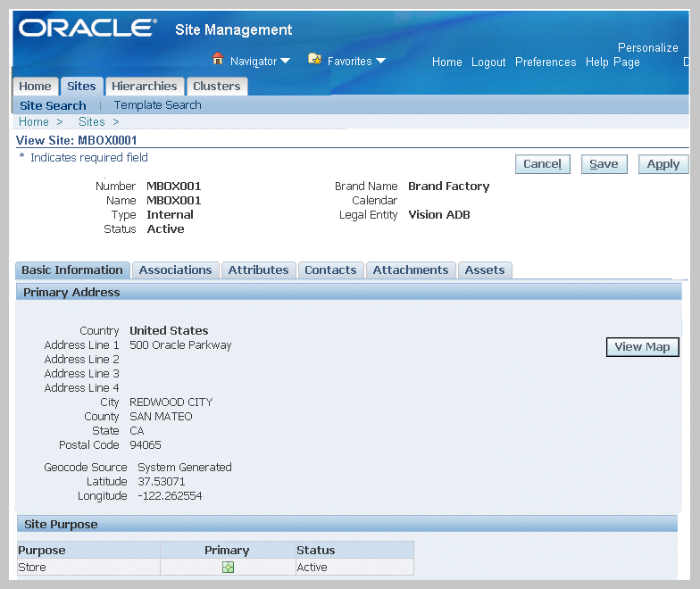Click the Vision ADB legal entity value
Image resolution: width=700 pixels, height=589 pixels.
[x=439, y=214]
